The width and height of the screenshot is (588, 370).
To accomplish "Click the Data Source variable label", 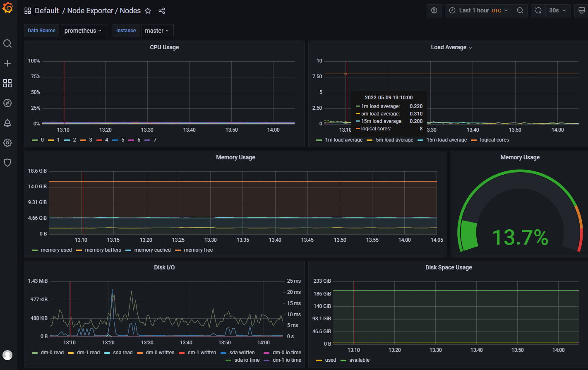I will [41, 31].
